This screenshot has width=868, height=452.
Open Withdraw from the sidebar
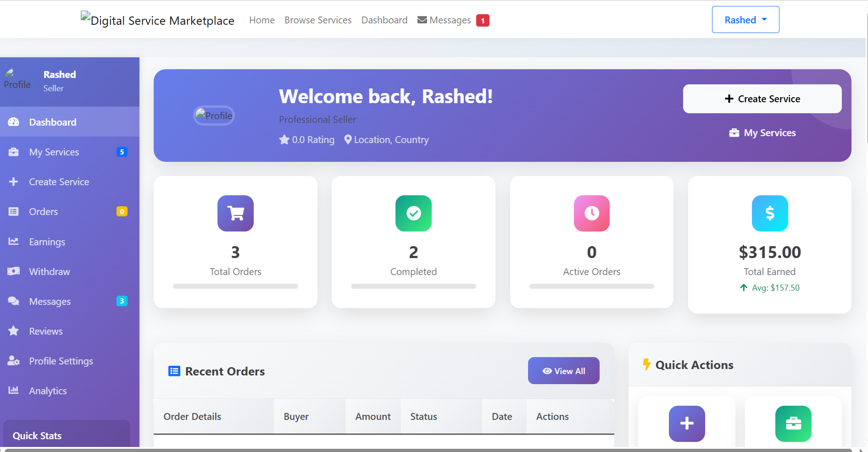click(x=49, y=271)
